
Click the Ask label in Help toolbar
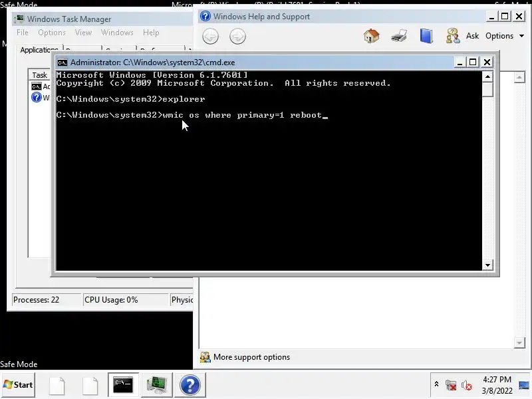tap(472, 36)
